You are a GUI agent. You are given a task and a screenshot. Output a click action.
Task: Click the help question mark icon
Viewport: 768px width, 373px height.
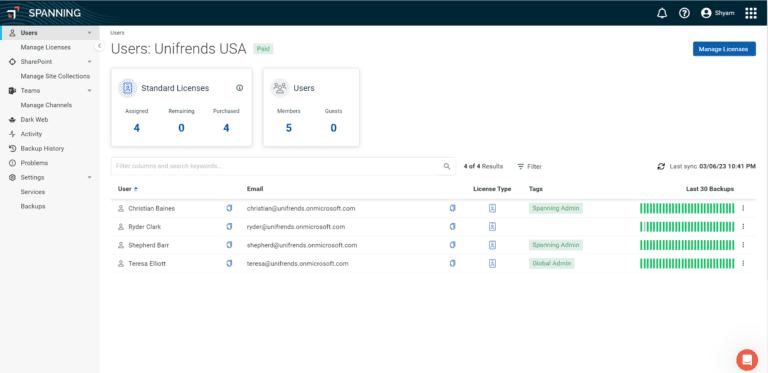coord(684,13)
